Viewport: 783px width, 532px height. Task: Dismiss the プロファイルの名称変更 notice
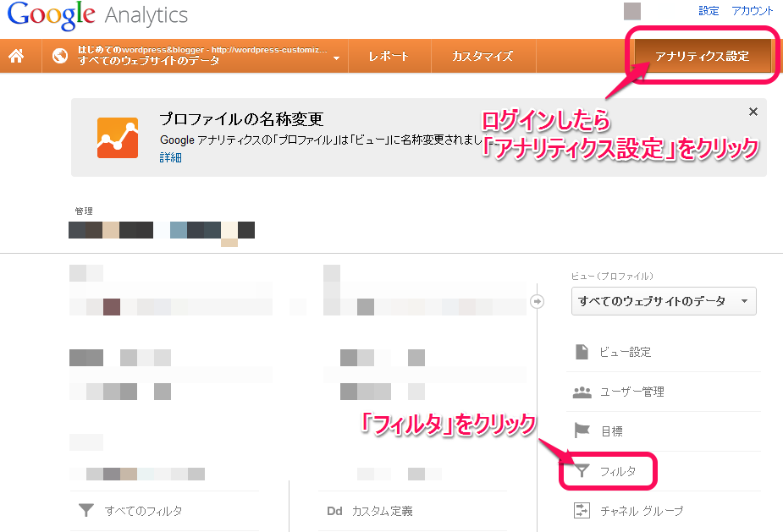coord(753,112)
